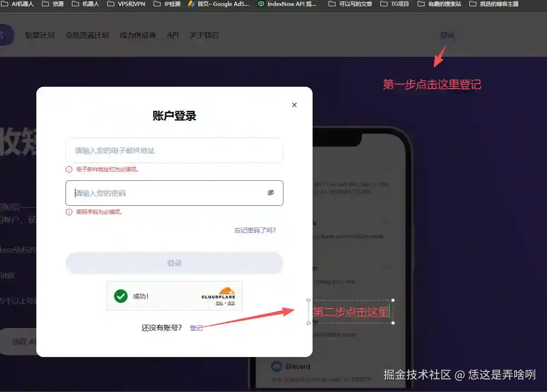547x392 pixels.
Task: Focus the password input field
Action: [174, 193]
